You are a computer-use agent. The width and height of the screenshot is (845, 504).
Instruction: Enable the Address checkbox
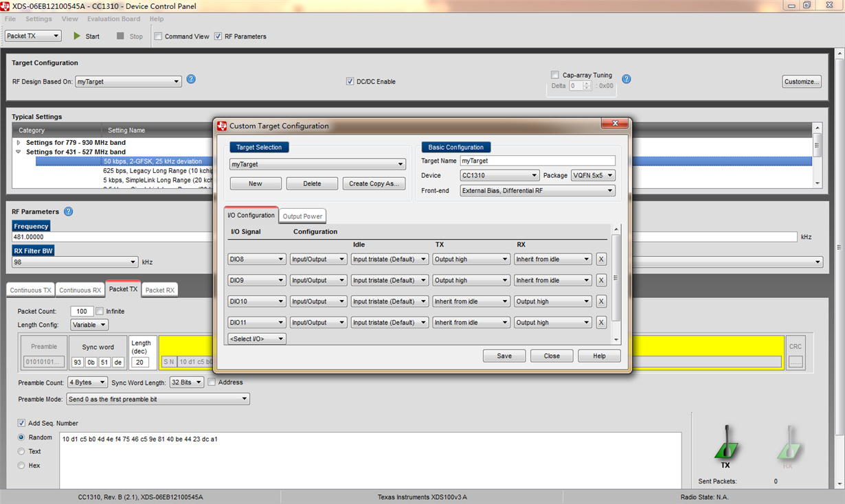tap(212, 382)
